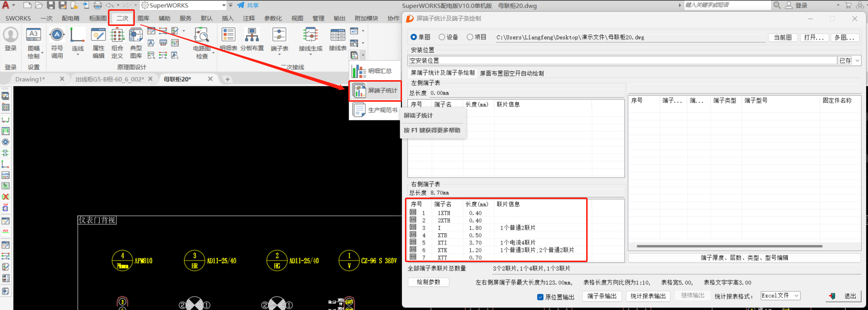868x310 pixels.
Task: Click the 端子类型 column header
Action: 724,101
